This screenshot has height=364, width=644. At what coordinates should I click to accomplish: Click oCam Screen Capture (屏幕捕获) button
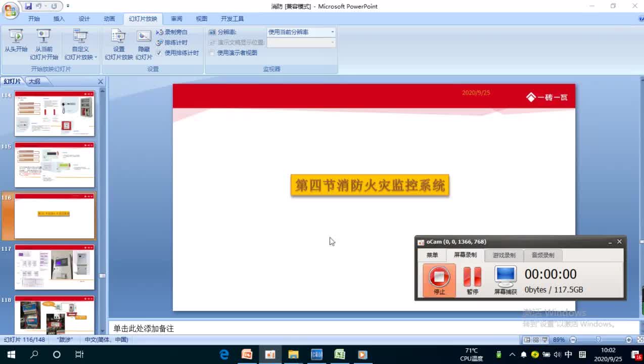[x=505, y=280]
